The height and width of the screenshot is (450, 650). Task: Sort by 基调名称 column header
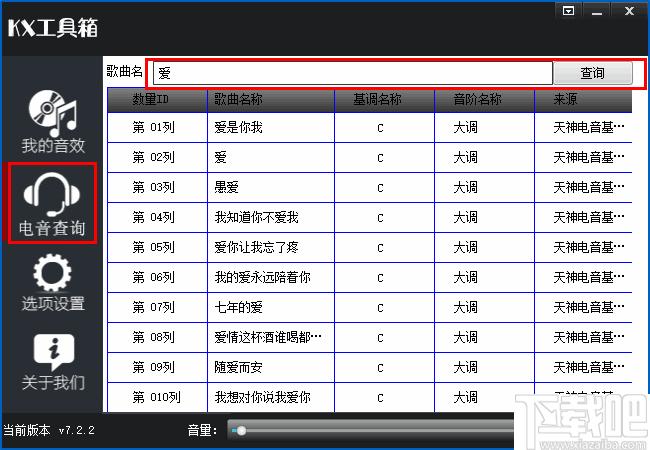[x=384, y=100]
